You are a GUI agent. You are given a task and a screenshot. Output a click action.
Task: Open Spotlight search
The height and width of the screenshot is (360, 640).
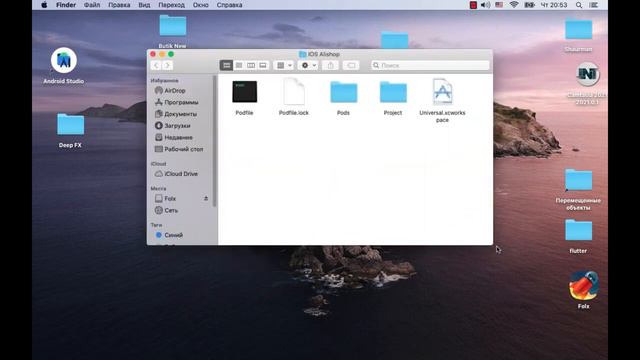tap(579, 5)
